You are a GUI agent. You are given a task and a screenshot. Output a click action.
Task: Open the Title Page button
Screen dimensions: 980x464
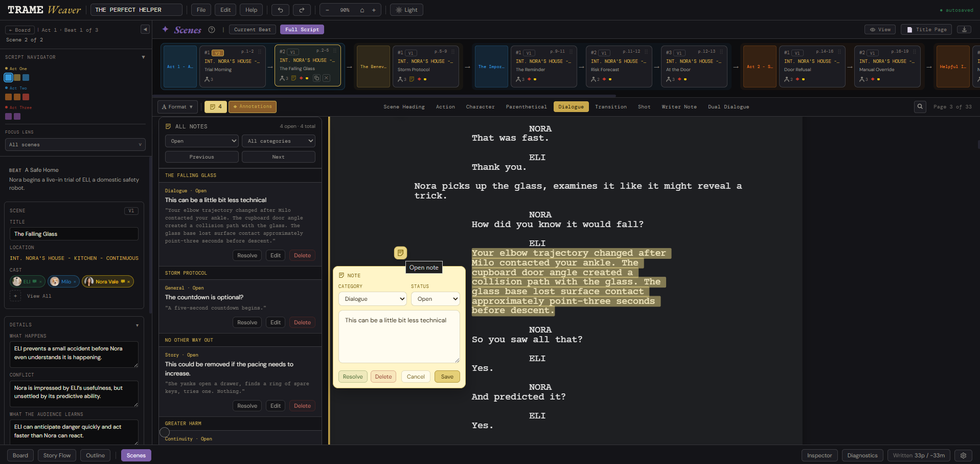click(926, 30)
